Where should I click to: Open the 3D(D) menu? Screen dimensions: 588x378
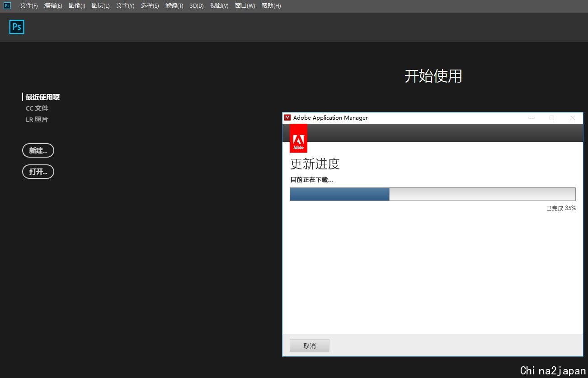[x=197, y=6]
